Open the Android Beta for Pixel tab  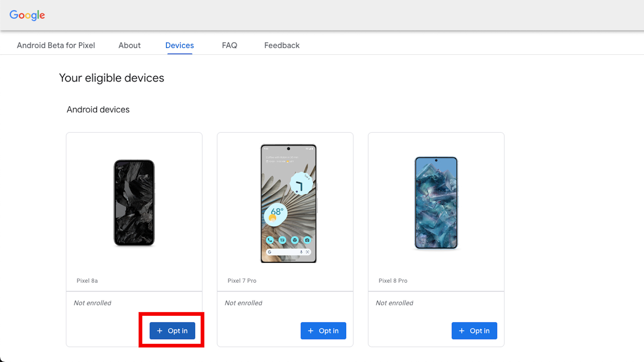point(56,45)
